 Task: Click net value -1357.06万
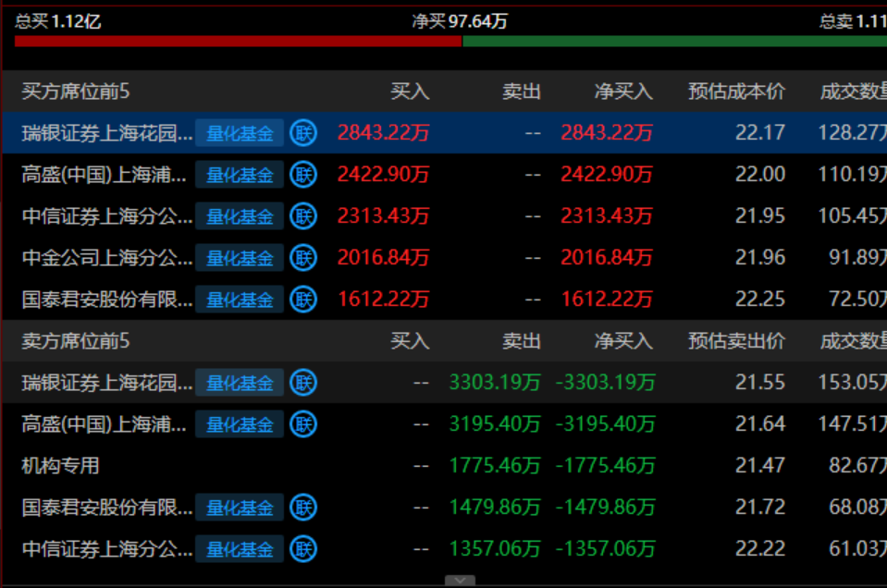[605, 548]
